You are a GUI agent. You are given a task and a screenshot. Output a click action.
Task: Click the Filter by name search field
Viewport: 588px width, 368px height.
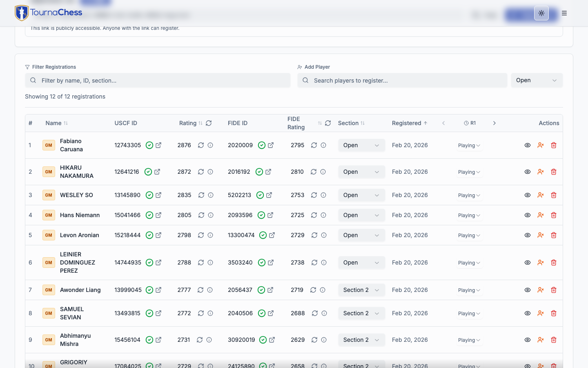coord(158,81)
